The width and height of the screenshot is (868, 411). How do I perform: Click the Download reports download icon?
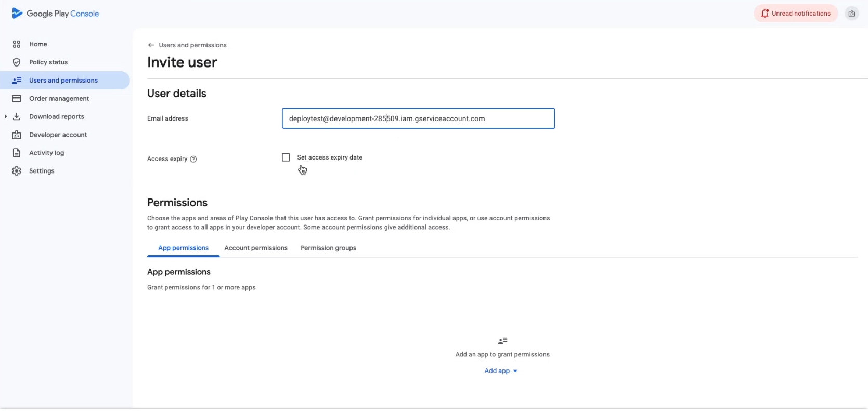[x=17, y=117]
